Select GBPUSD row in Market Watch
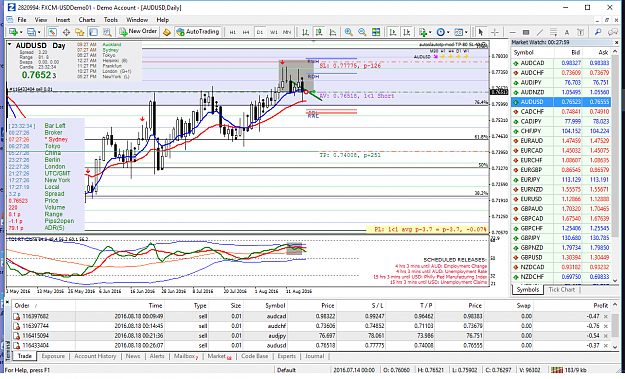Viewport: 625px width, 379px height. coord(561,257)
